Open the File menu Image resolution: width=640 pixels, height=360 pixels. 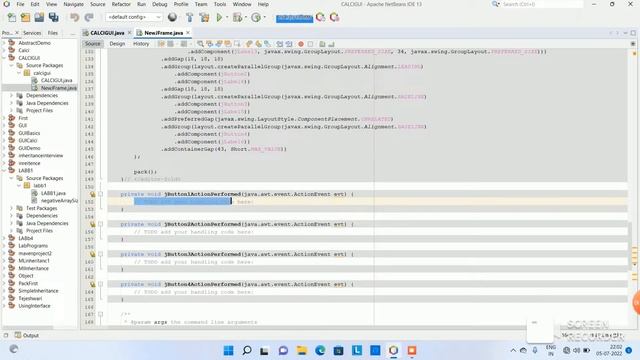[20, 4]
